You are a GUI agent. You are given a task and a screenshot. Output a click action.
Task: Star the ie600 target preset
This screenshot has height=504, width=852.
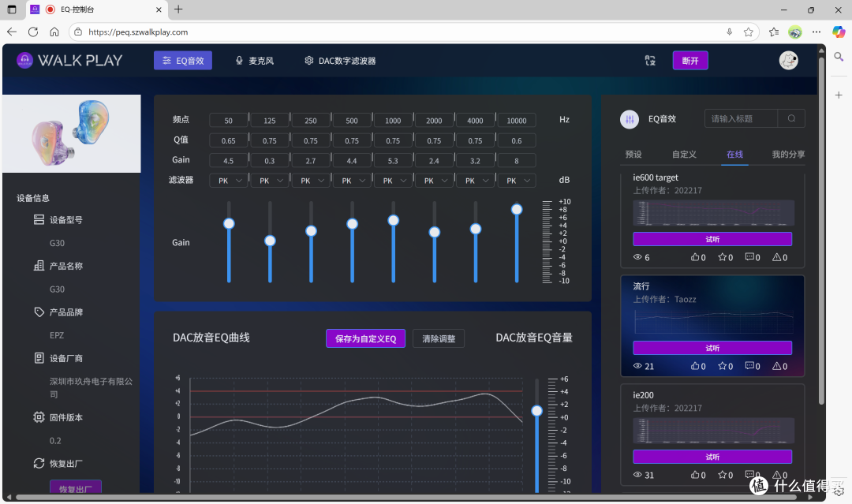click(x=722, y=257)
